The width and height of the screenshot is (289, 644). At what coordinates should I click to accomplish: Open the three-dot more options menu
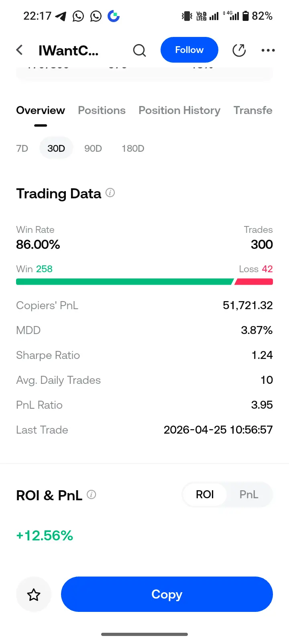tap(268, 51)
